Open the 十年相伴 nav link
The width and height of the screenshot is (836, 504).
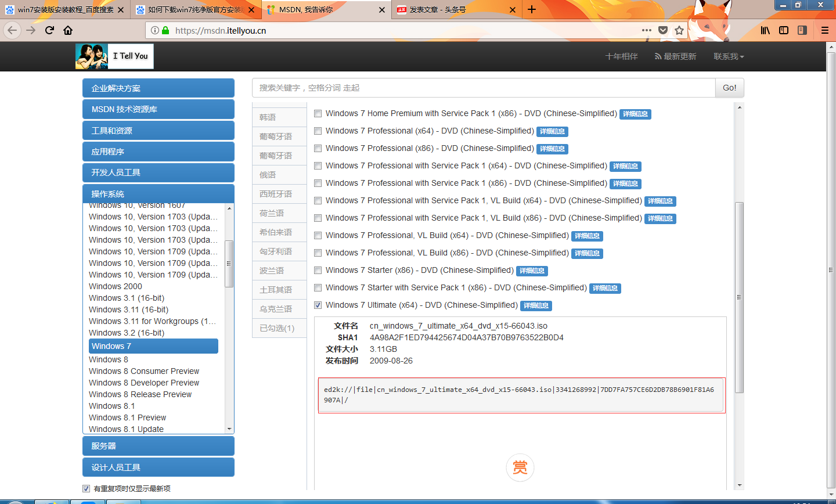621,56
